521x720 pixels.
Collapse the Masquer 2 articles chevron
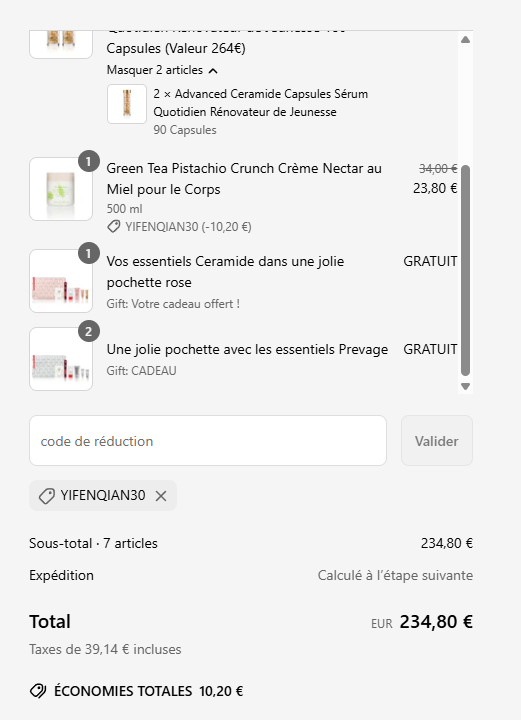[x=213, y=71]
